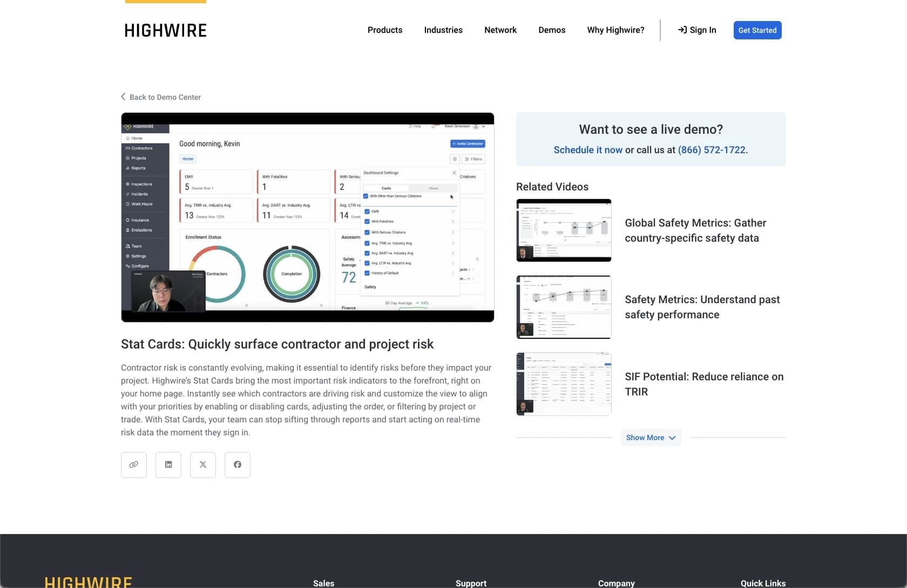Call the (866) 572-1722 phone link
This screenshot has width=907, height=588.
coord(712,150)
